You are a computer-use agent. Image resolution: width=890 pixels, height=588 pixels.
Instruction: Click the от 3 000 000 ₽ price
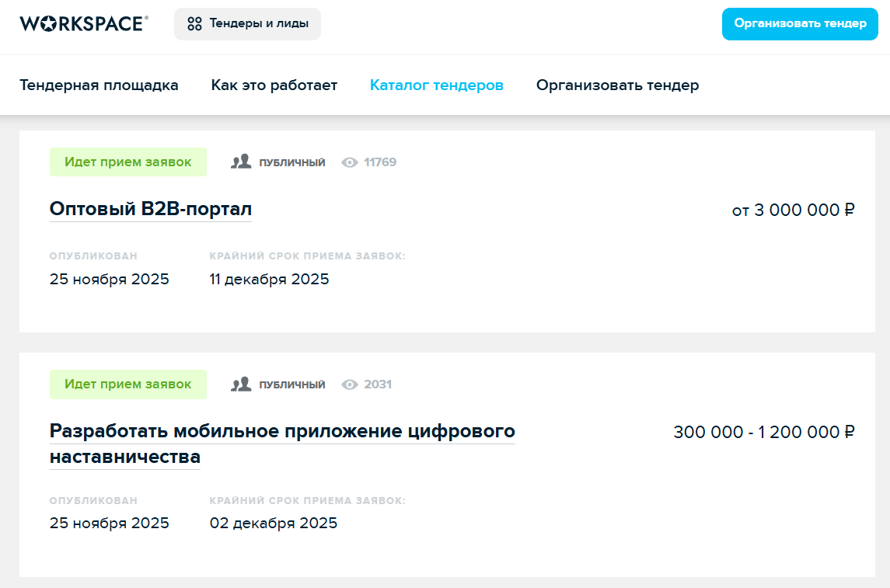[793, 210]
